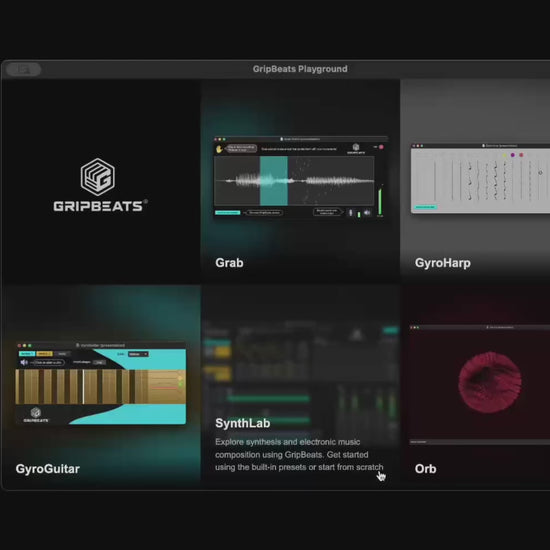Click the yellow tab in GyroGuitar preview
550x550 pixels.
point(44,354)
